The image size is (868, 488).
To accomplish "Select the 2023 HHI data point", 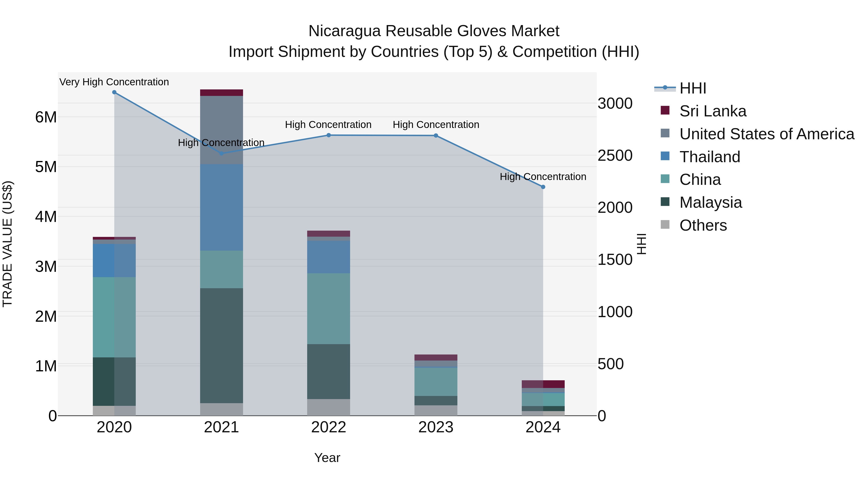I will [436, 136].
